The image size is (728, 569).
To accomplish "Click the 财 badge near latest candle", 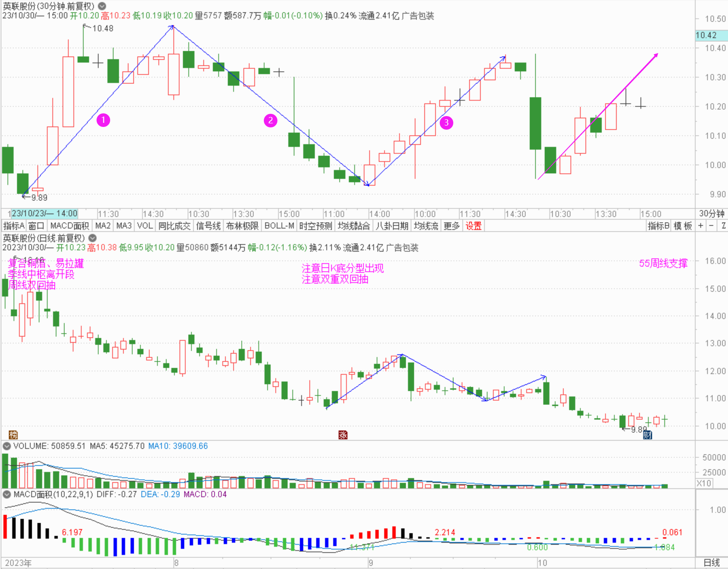I will click(x=648, y=435).
